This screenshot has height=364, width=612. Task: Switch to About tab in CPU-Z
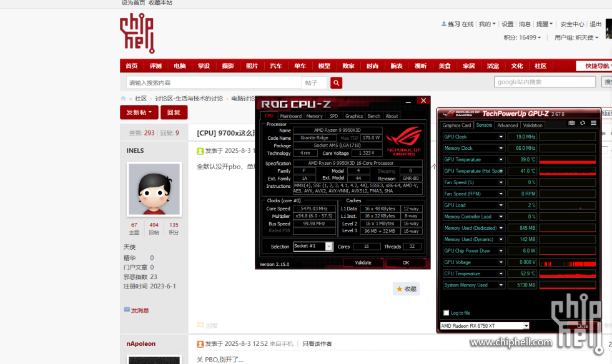(x=392, y=116)
